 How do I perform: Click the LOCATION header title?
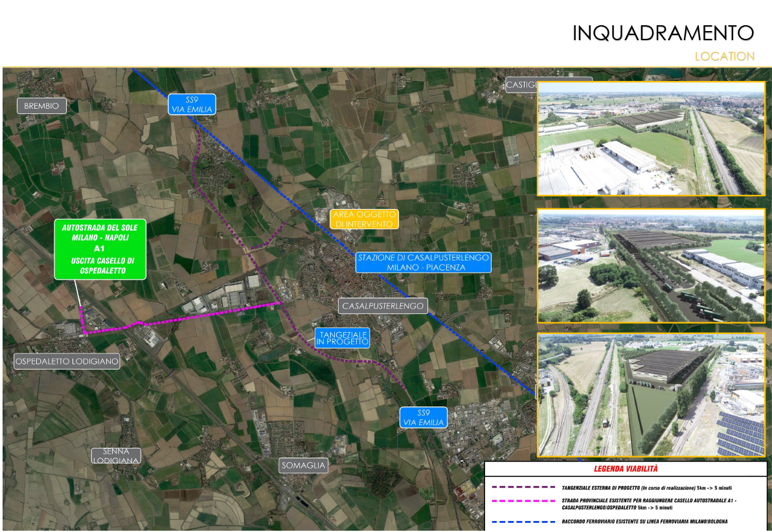point(724,56)
